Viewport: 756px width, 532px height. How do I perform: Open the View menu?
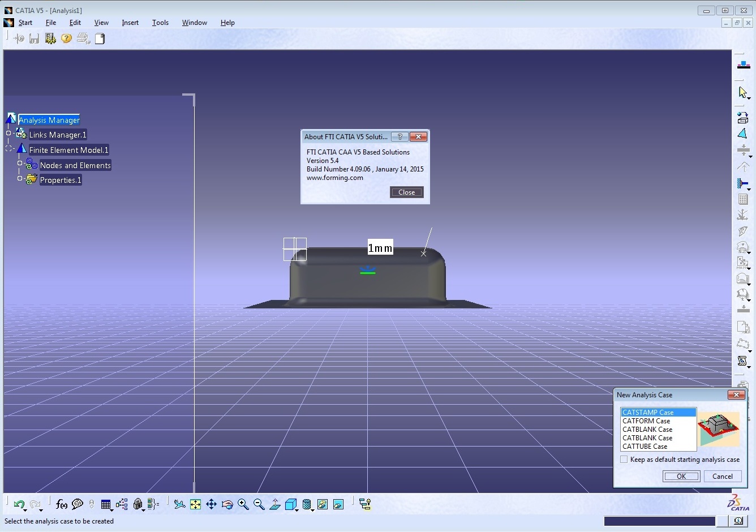101,23
